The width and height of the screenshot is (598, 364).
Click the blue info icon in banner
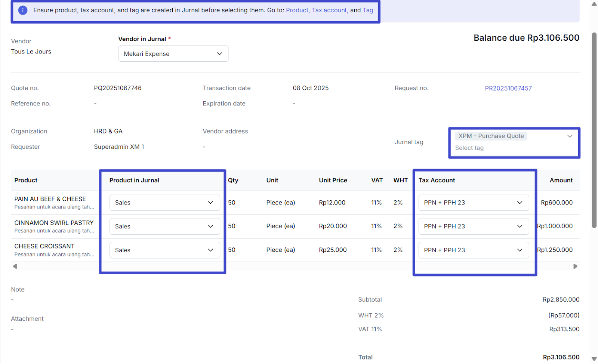coord(23,10)
